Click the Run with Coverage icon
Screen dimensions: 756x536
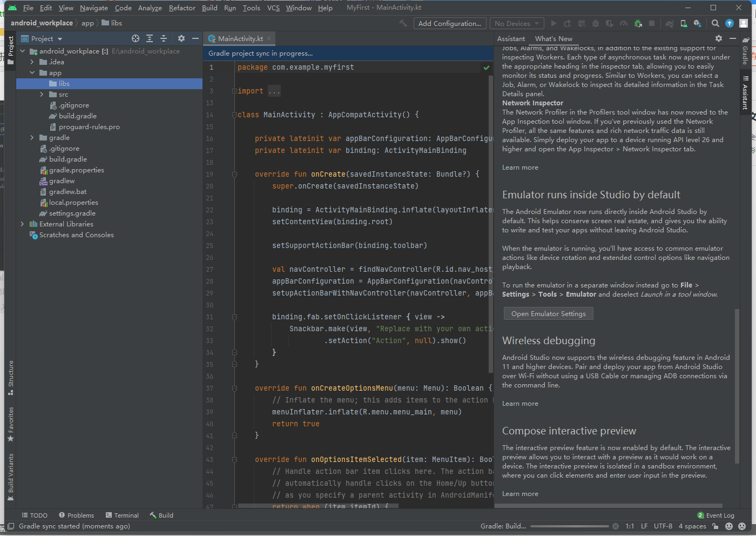click(610, 23)
